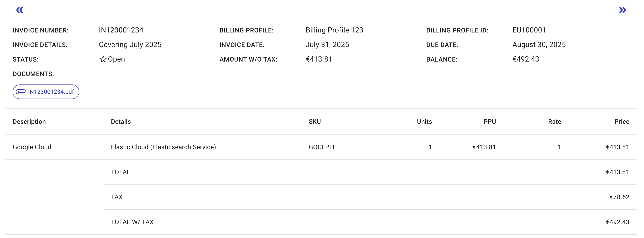Click the SKU column header
Screen dimensions: 644x238
(314, 121)
